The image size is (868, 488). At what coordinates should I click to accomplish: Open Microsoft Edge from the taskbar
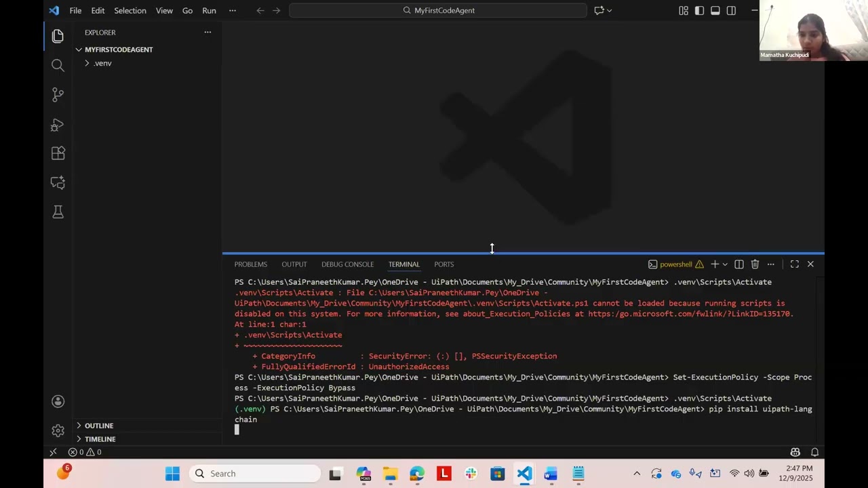pos(416,474)
